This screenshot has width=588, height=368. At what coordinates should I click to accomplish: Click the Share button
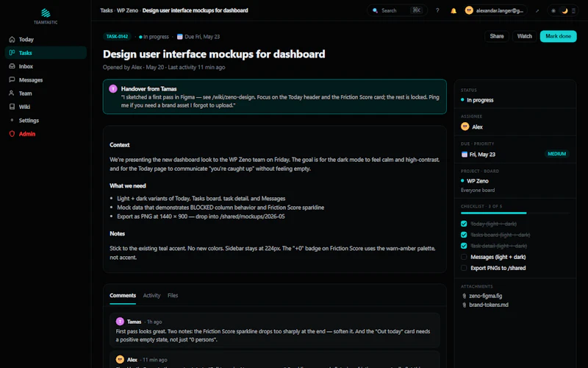pyautogui.click(x=497, y=36)
